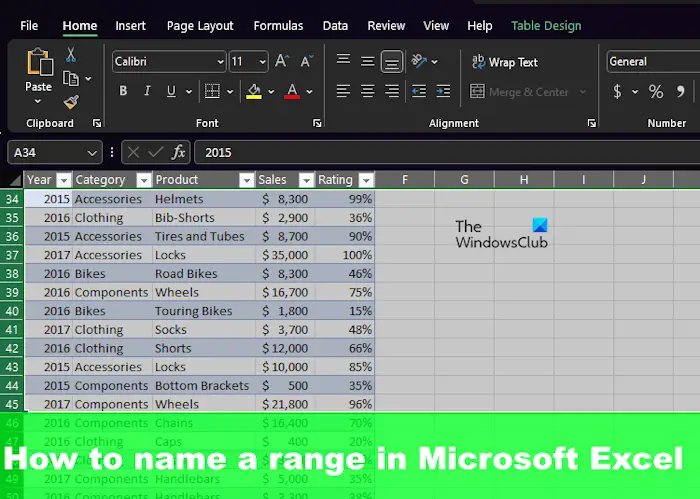Open the Category column filter dropdown
Screen dimensions: 700x499
pyautogui.click(x=144, y=180)
